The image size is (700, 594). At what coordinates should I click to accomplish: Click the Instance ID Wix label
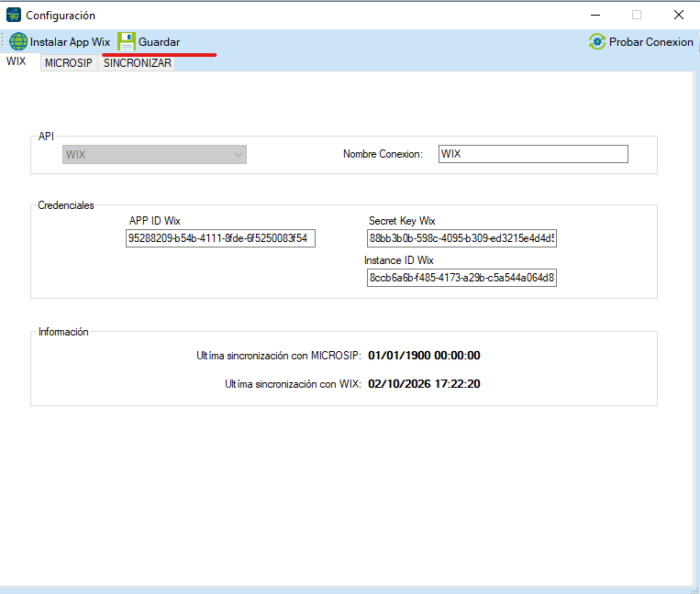tap(399, 260)
